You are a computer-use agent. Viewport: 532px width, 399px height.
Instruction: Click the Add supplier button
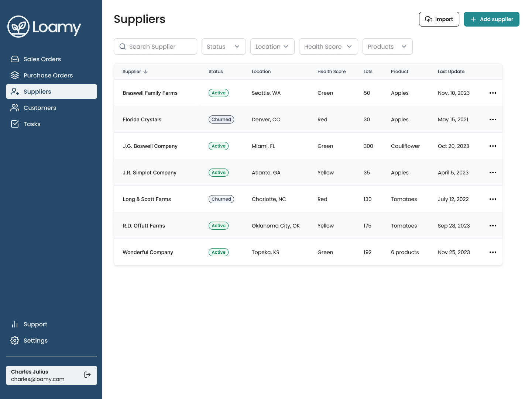click(x=491, y=19)
